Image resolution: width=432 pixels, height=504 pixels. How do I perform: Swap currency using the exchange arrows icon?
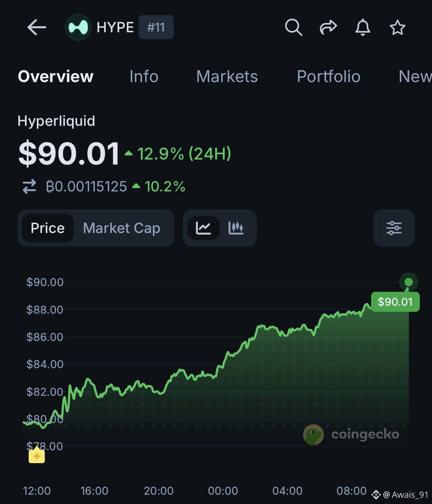pos(29,186)
